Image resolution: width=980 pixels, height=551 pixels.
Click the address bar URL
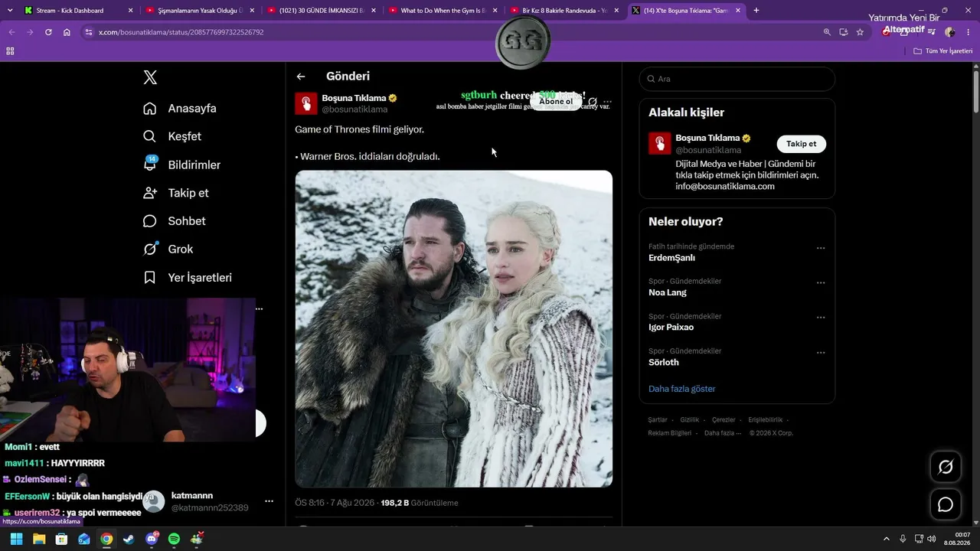[x=181, y=32]
